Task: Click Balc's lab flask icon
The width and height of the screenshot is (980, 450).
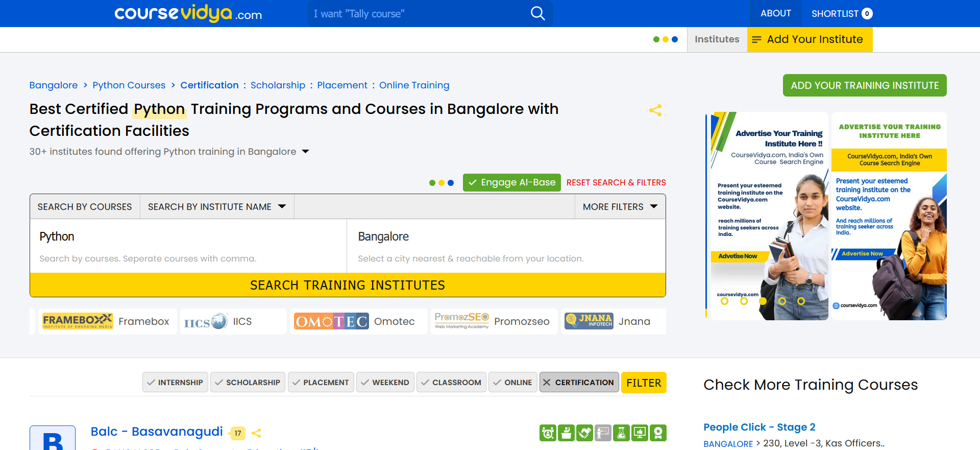Action: (621, 433)
